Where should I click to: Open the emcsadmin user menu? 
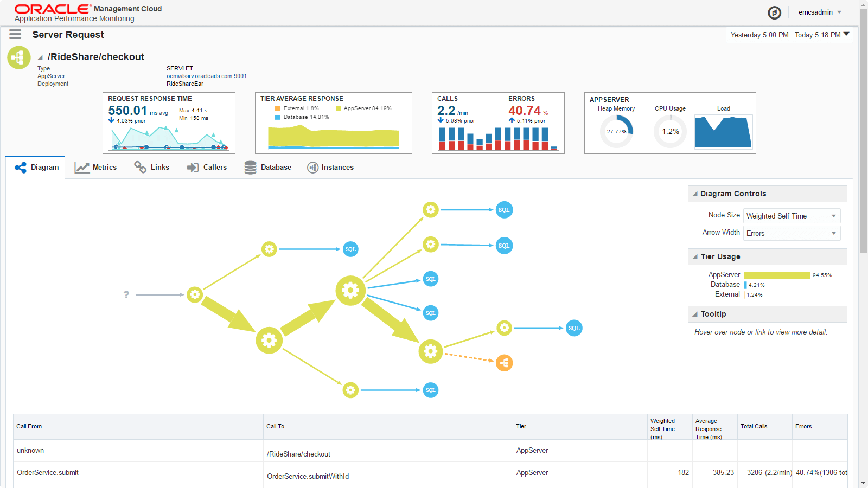pyautogui.click(x=820, y=12)
